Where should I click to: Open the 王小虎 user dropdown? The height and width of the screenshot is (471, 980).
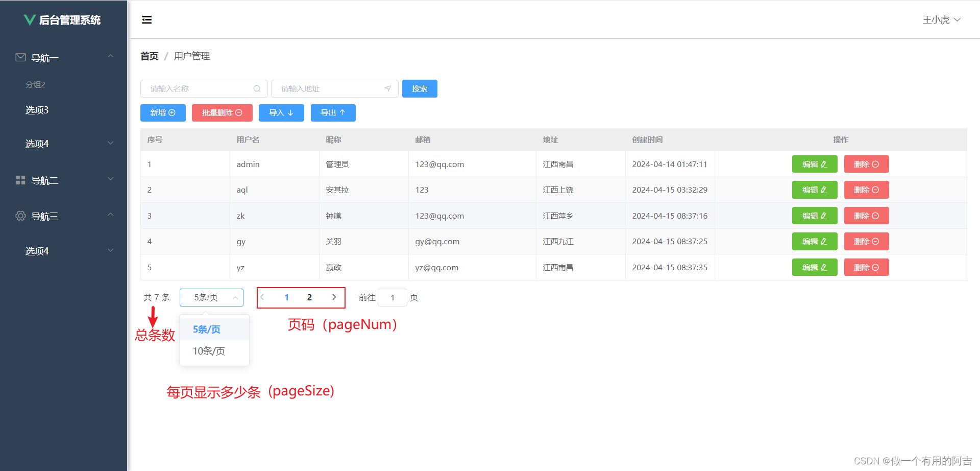tap(942, 20)
